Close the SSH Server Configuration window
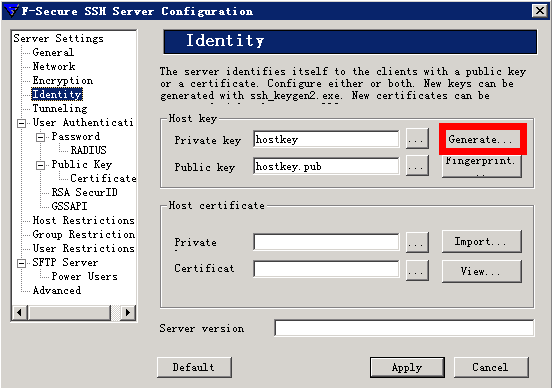Screen dimensions: 552x388 point(539,11)
